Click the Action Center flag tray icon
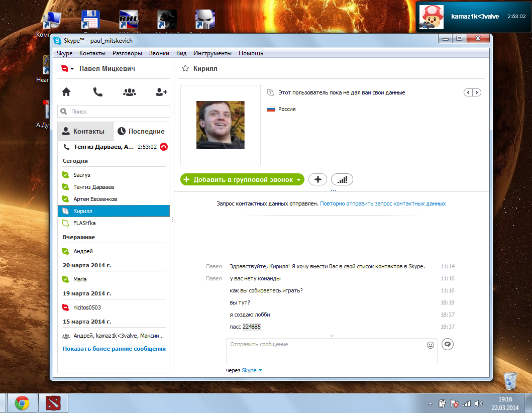 [454, 403]
